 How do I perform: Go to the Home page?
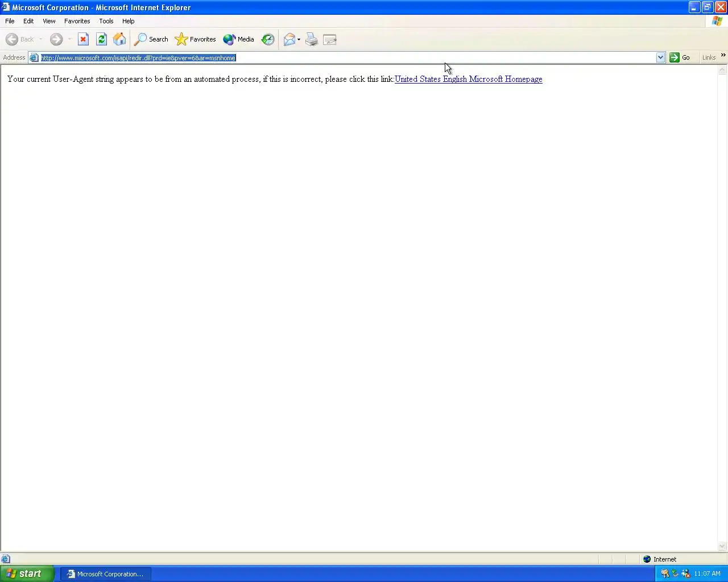[x=119, y=39]
